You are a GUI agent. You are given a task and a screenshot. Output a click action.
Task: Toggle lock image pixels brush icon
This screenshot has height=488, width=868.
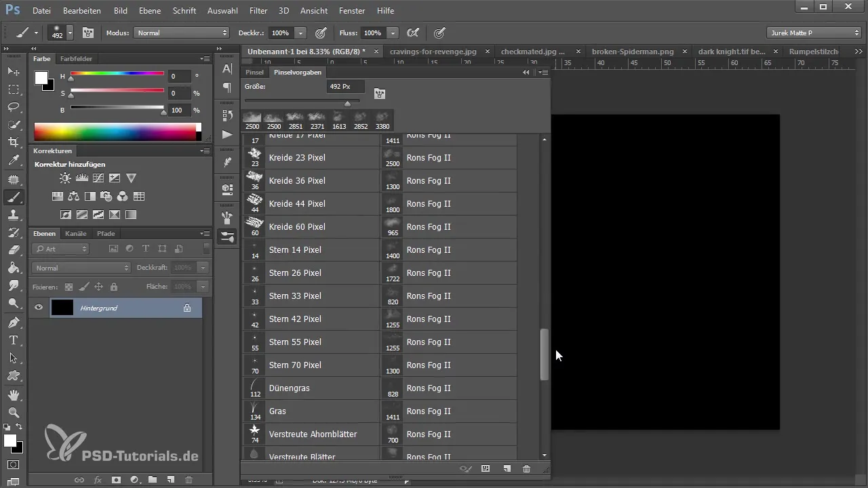(83, 287)
